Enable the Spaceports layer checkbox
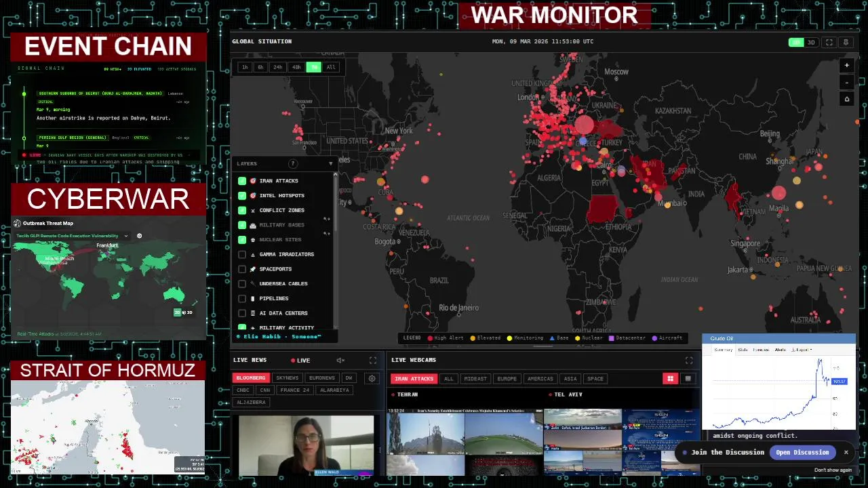This screenshot has width=868, height=488. [242, 269]
